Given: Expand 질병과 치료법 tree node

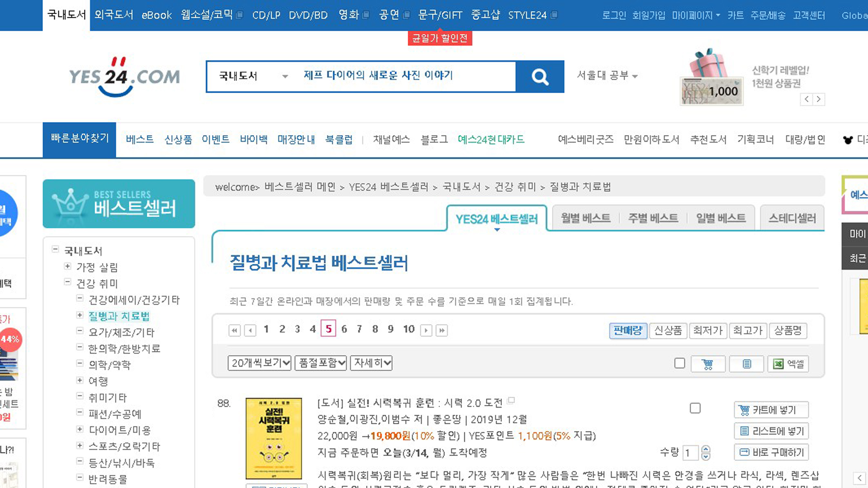Looking at the screenshot, I should [80, 315].
